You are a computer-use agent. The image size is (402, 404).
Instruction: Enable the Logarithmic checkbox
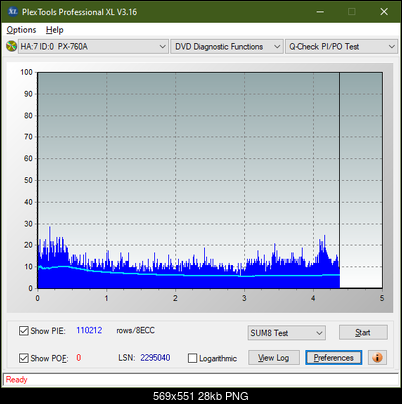[x=192, y=358]
